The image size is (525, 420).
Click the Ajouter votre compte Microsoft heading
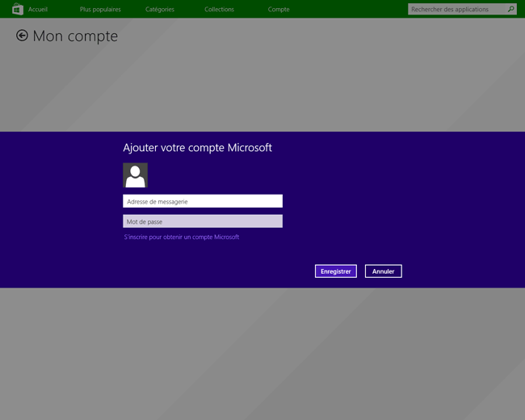pyautogui.click(x=198, y=148)
